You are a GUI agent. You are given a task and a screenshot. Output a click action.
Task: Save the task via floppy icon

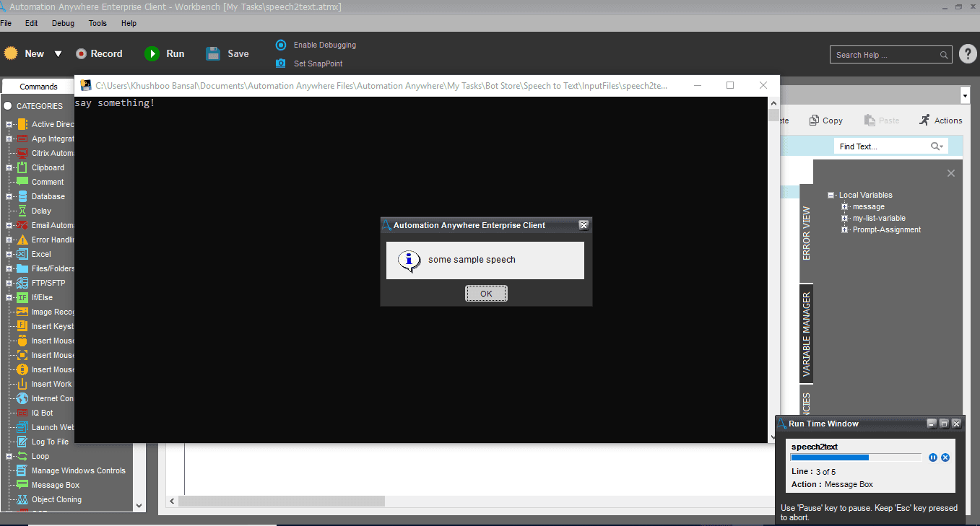point(213,53)
